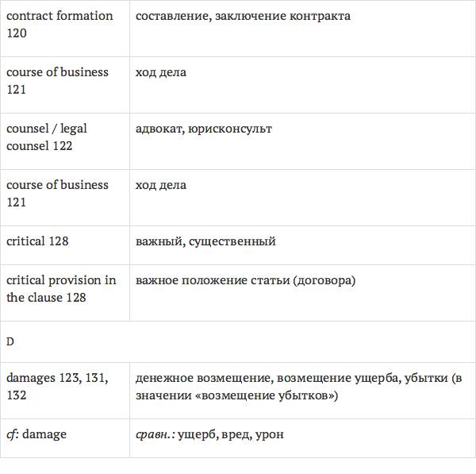Image resolution: width=476 pixels, height=474 pixels.
Task: Click the 'contract formation 120' term cell
Action: point(59,25)
